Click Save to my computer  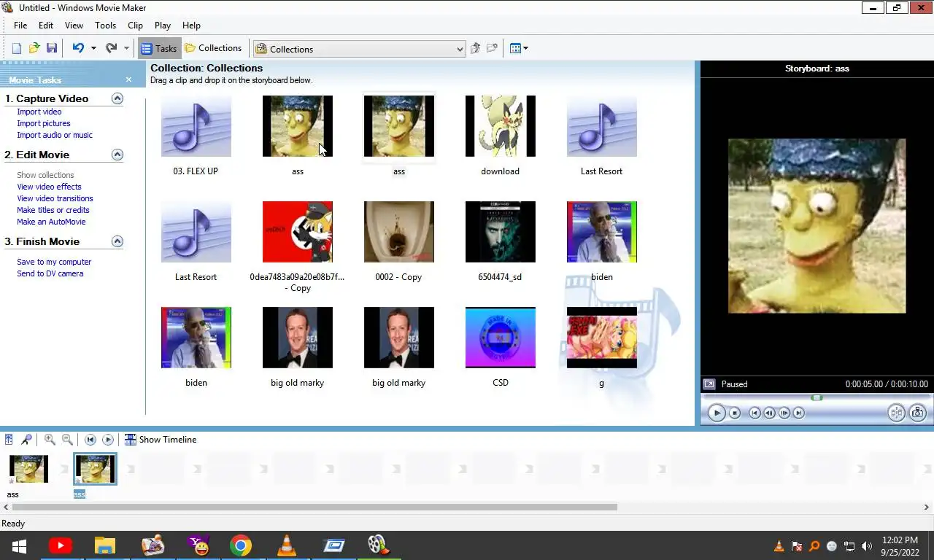click(54, 262)
